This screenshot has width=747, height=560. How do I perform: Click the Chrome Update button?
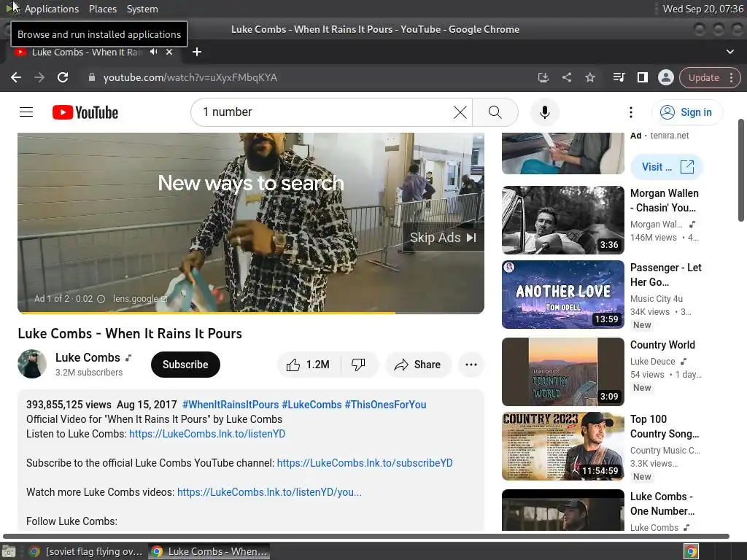(x=704, y=77)
